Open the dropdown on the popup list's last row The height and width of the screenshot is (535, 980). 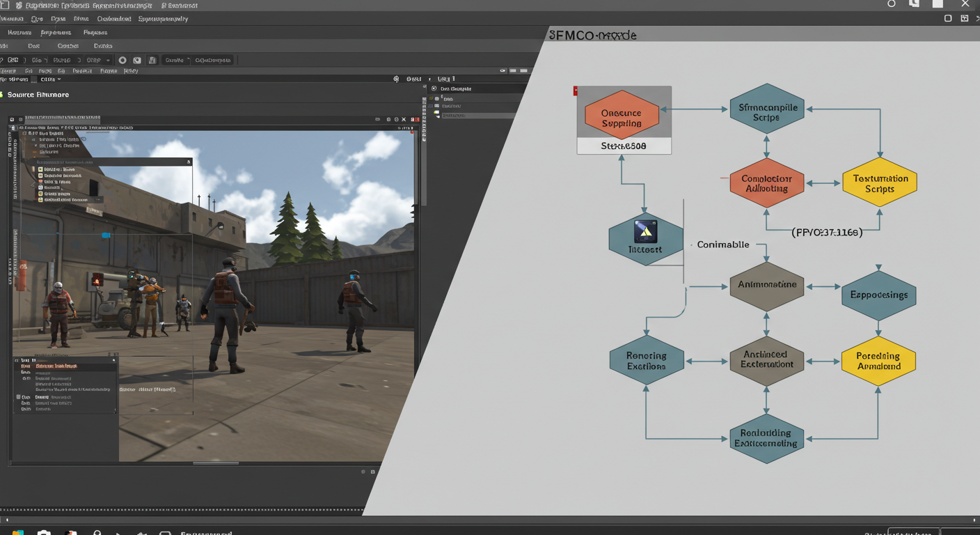coord(100,200)
